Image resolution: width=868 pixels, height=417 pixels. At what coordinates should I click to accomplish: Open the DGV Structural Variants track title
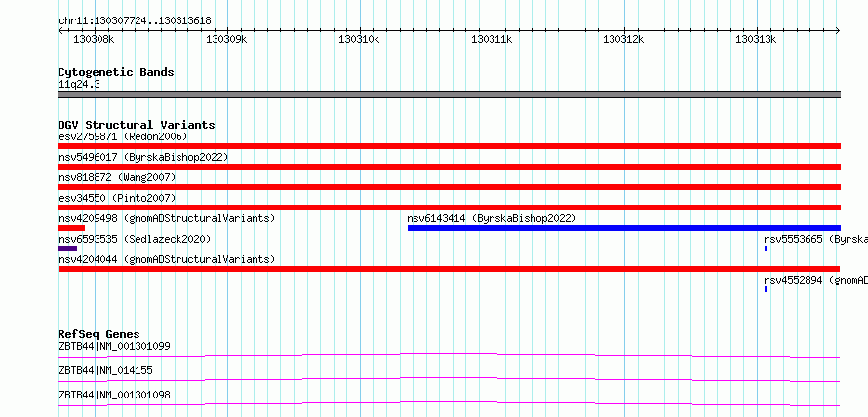137,125
